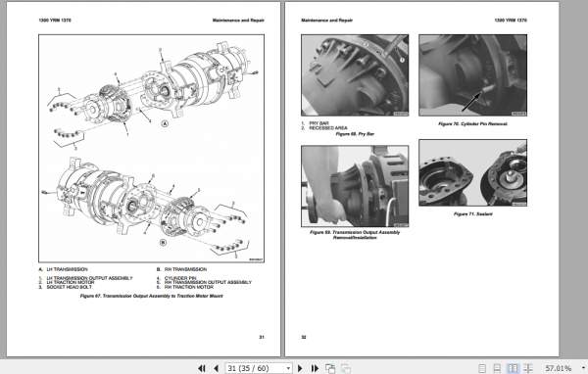Go to the previous page
This screenshot has width=588, height=374.
click(216, 368)
